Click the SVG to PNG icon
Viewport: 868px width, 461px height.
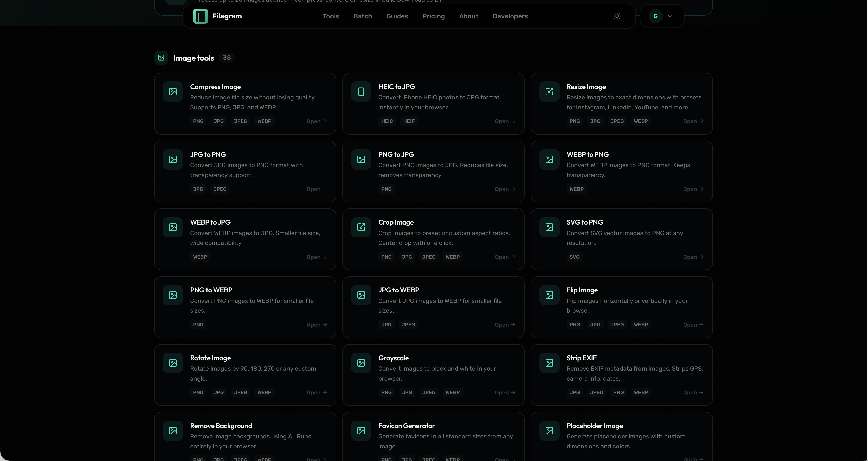point(549,227)
